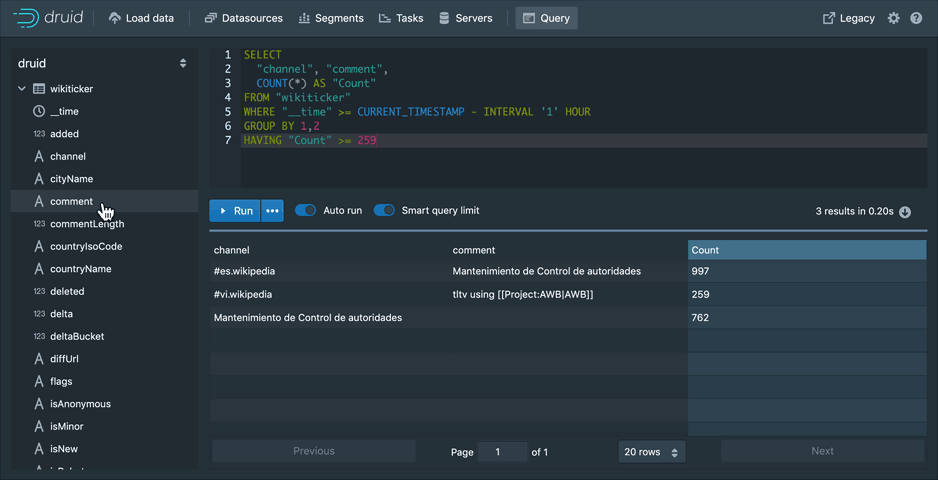This screenshot has width=938, height=480.
Task: Click the string type icon beside channel
Action: click(39, 156)
